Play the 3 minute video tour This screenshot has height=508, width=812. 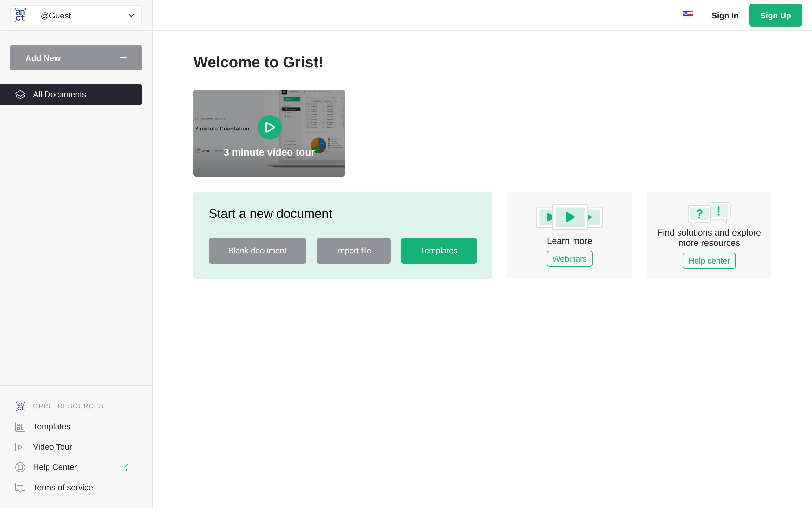[x=269, y=127]
